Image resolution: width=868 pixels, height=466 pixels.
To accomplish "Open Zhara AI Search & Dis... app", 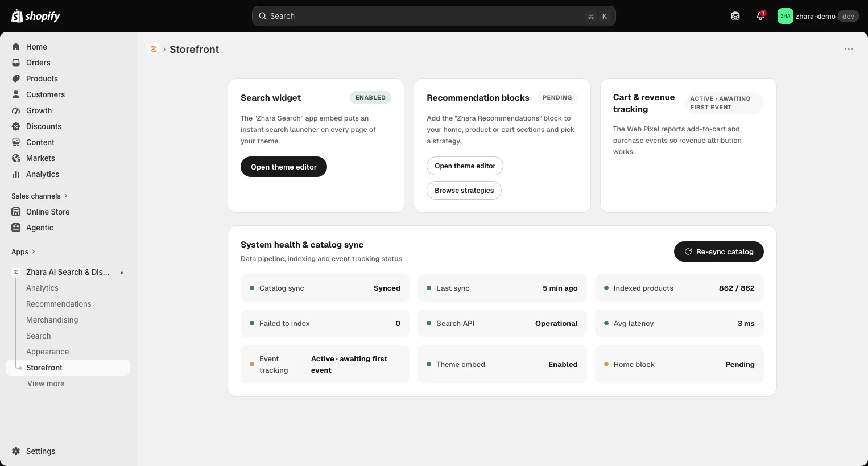I will tap(68, 272).
